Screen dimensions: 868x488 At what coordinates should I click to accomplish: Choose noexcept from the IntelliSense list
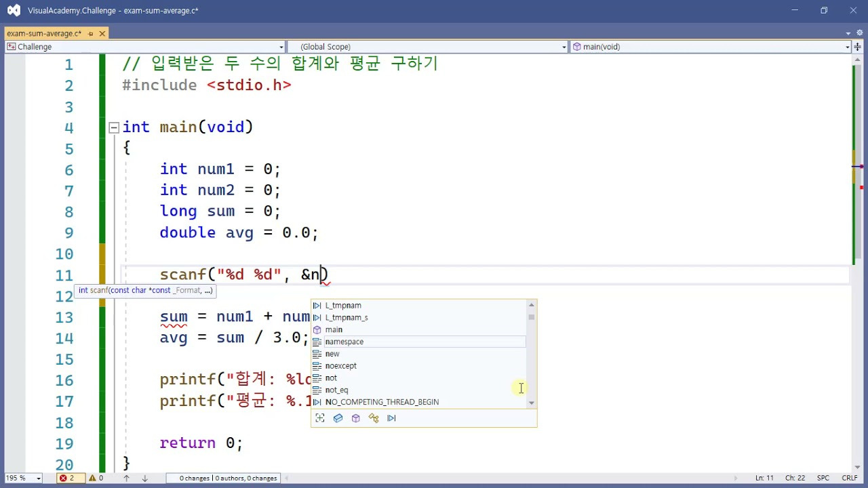pyautogui.click(x=341, y=366)
